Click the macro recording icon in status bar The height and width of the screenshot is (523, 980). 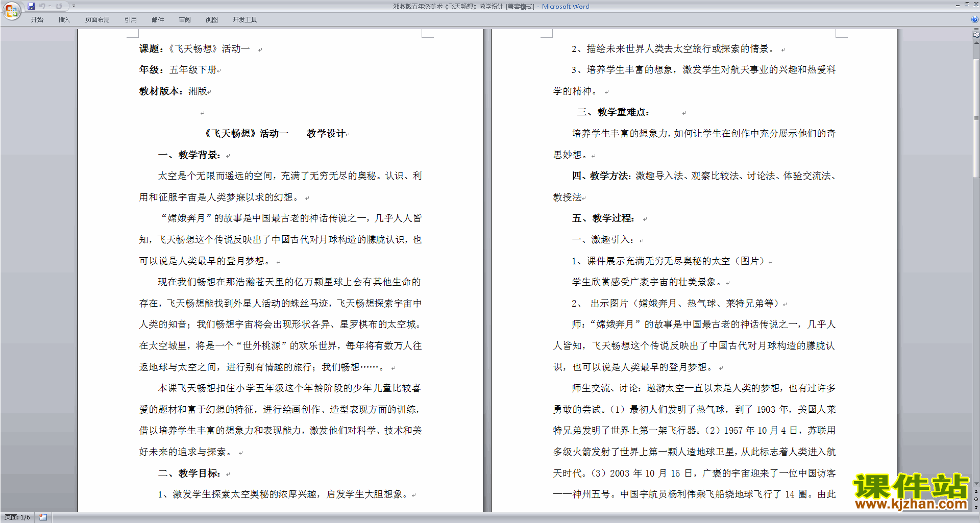click(x=43, y=517)
